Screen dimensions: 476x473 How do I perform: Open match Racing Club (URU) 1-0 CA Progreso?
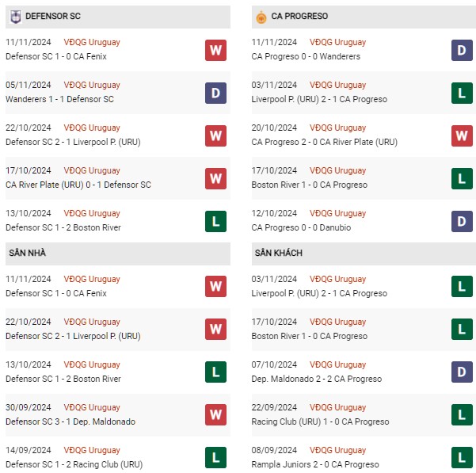320,422
